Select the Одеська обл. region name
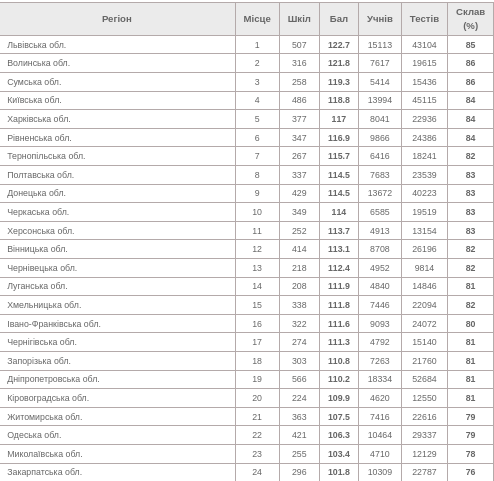 pos(34,435)
